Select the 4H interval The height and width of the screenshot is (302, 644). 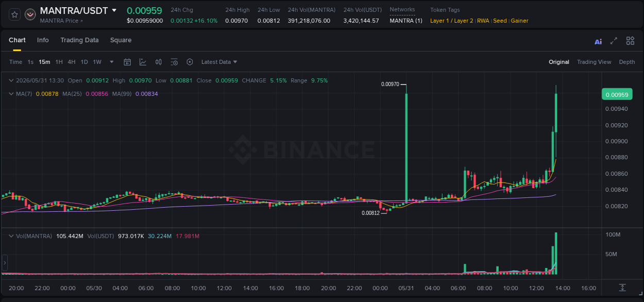coord(71,62)
